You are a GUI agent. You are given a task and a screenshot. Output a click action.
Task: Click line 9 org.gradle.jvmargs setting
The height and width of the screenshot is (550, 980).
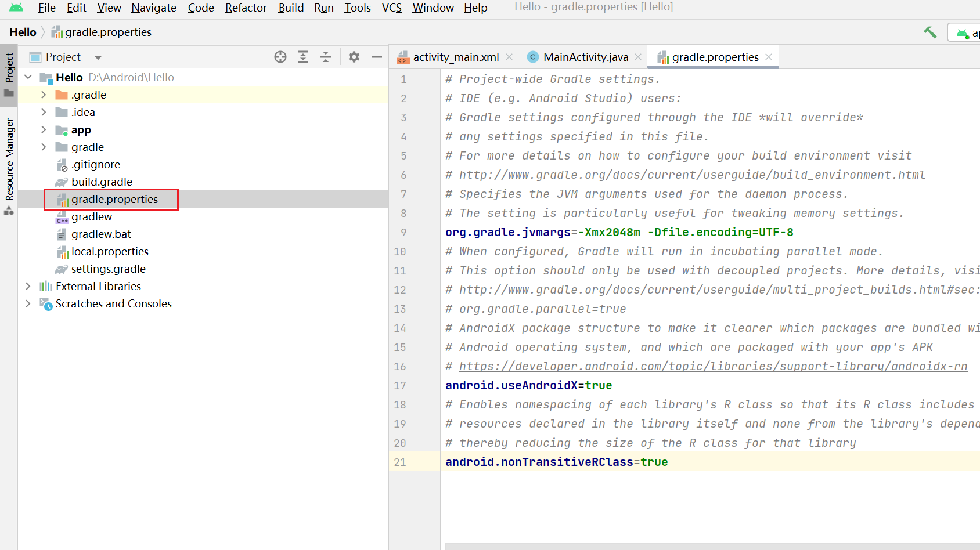pos(619,232)
